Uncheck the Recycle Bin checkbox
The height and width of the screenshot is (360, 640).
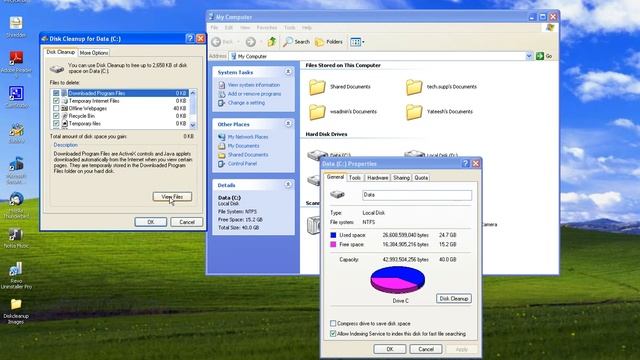tap(56, 116)
